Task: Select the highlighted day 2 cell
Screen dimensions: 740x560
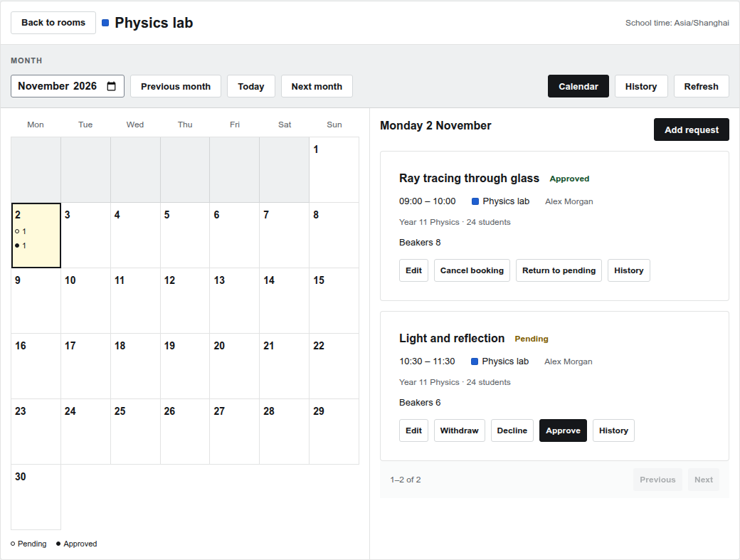Action: tap(36, 236)
